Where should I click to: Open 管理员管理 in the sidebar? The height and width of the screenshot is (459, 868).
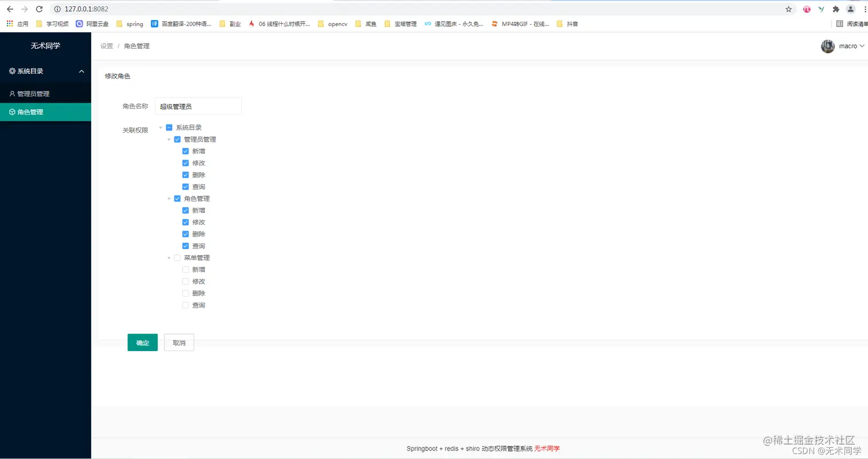point(45,94)
